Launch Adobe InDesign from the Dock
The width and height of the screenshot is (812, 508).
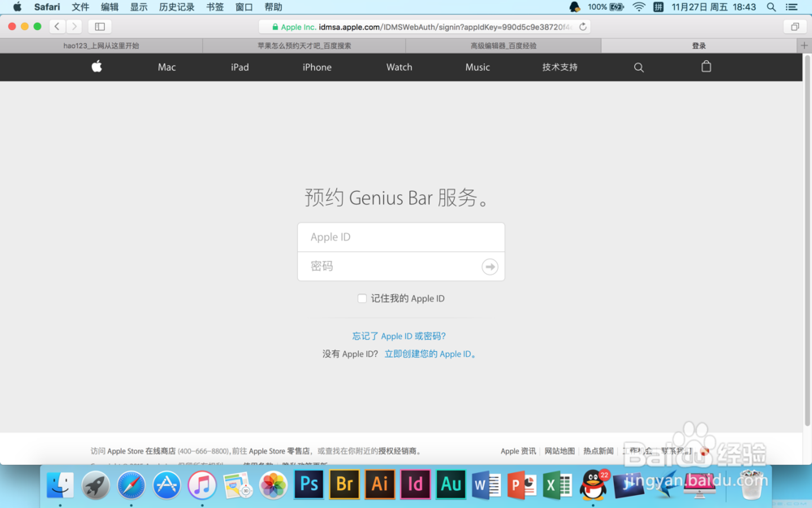tap(415, 484)
